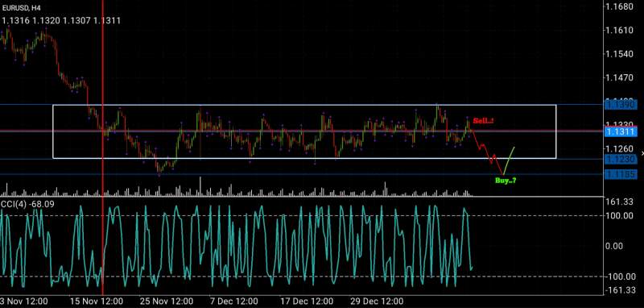This screenshot has height=308, width=644.
Task: Click the CCI(4) indicator label
Action: click(x=28, y=204)
